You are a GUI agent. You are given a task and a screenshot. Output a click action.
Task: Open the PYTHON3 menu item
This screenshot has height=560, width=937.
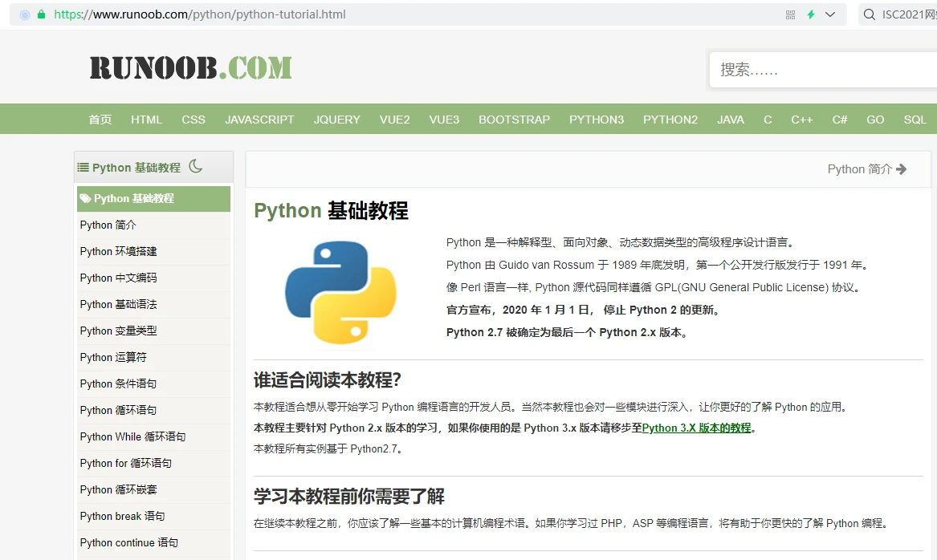597,120
